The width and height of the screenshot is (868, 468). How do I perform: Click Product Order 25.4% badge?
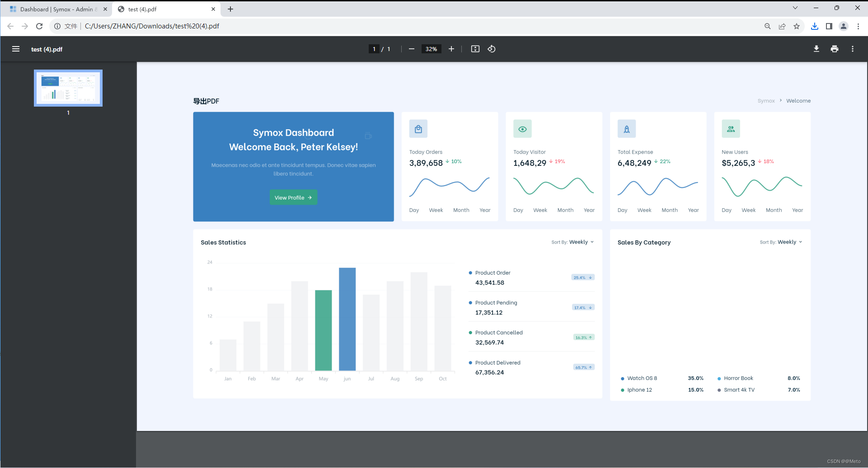[x=583, y=277]
